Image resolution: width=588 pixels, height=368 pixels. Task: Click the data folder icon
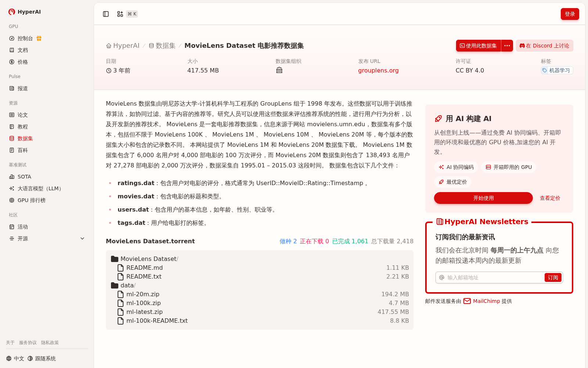[x=115, y=285]
